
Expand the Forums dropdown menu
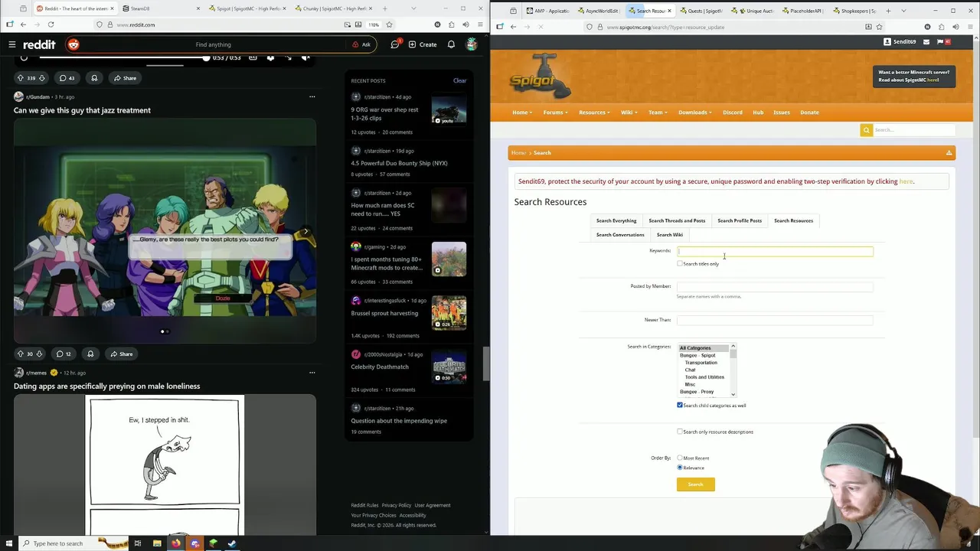pos(555,112)
